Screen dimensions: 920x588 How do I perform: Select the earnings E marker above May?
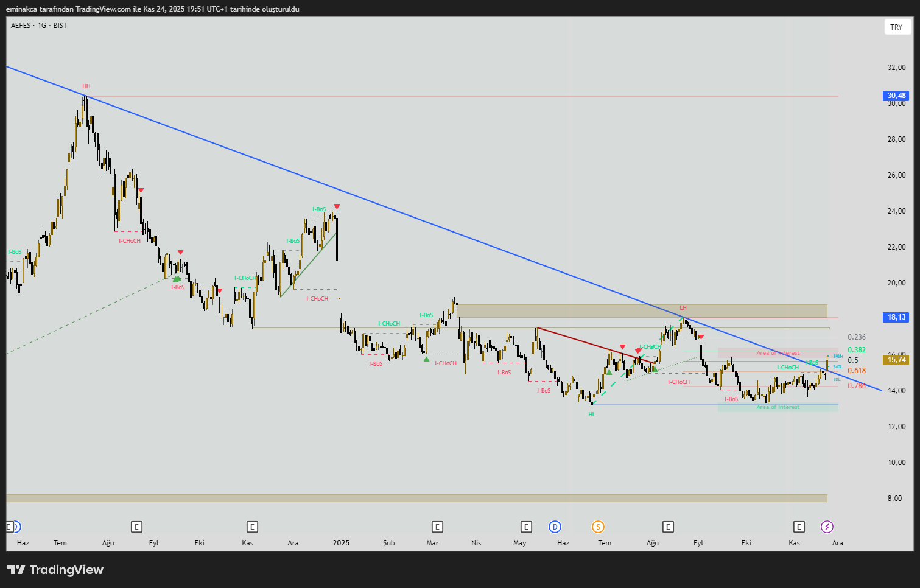click(526, 527)
